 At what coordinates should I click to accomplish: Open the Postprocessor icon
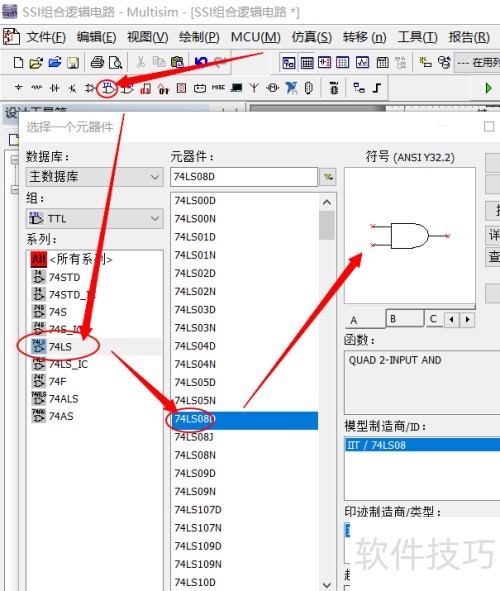pos(382,63)
